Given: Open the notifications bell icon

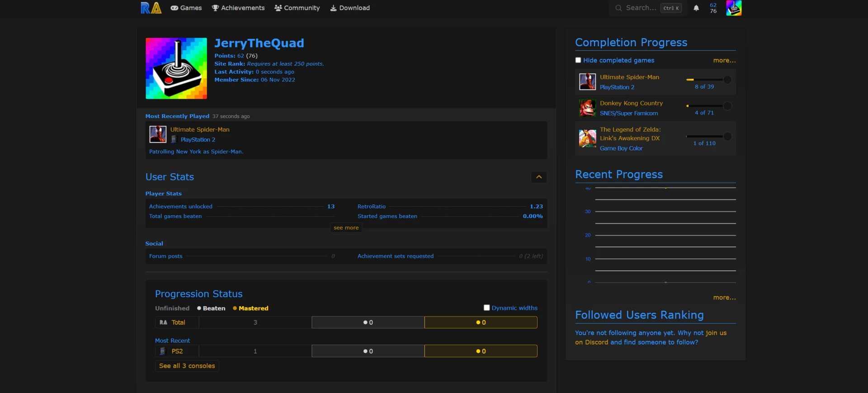Looking at the screenshot, I should tap(696, 8).
